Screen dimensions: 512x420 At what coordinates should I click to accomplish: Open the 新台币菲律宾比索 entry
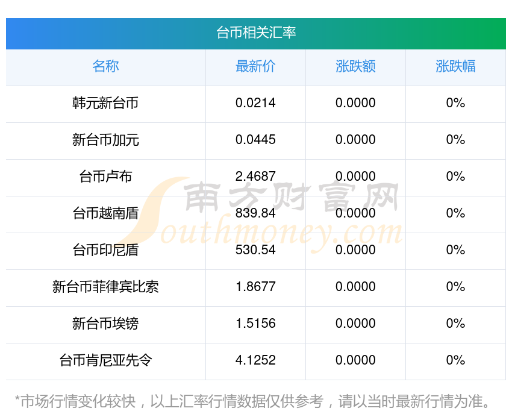click(105, 287)
